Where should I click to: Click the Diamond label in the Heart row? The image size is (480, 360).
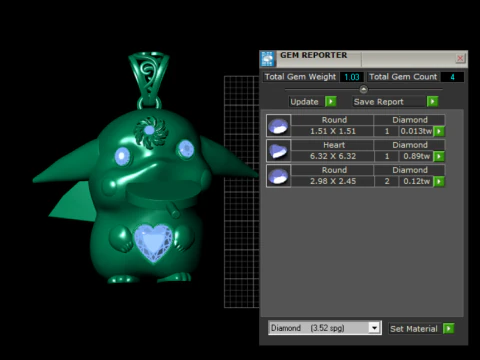[x=410, y=145]
